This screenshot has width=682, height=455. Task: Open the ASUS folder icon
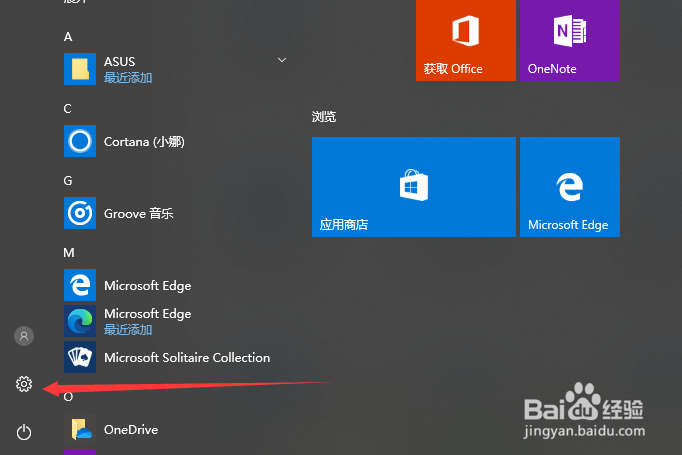(x=80, y=69)
